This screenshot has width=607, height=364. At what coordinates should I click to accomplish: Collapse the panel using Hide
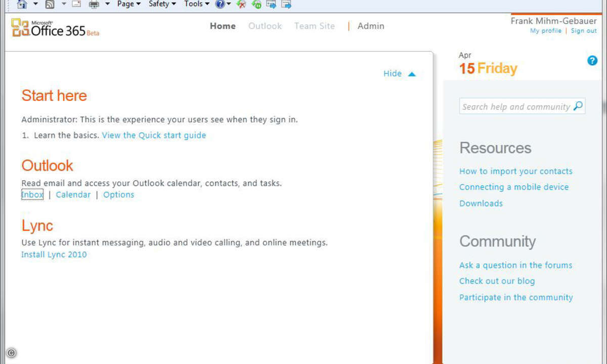399,73
